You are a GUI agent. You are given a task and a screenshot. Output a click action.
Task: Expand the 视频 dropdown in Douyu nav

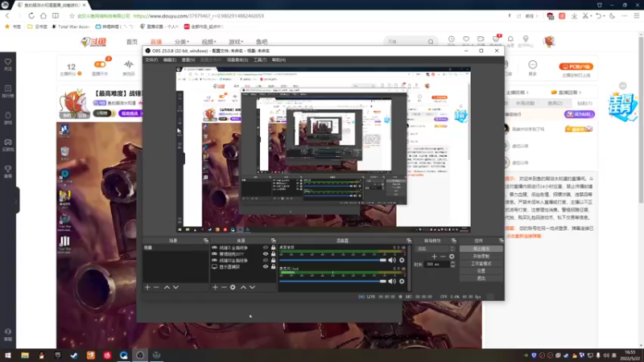pos(208,42)
